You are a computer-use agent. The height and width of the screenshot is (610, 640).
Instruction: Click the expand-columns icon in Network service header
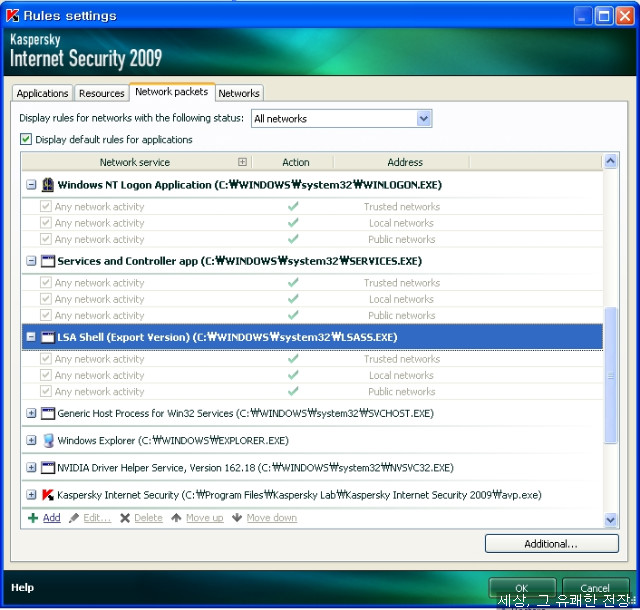point(242,162)
